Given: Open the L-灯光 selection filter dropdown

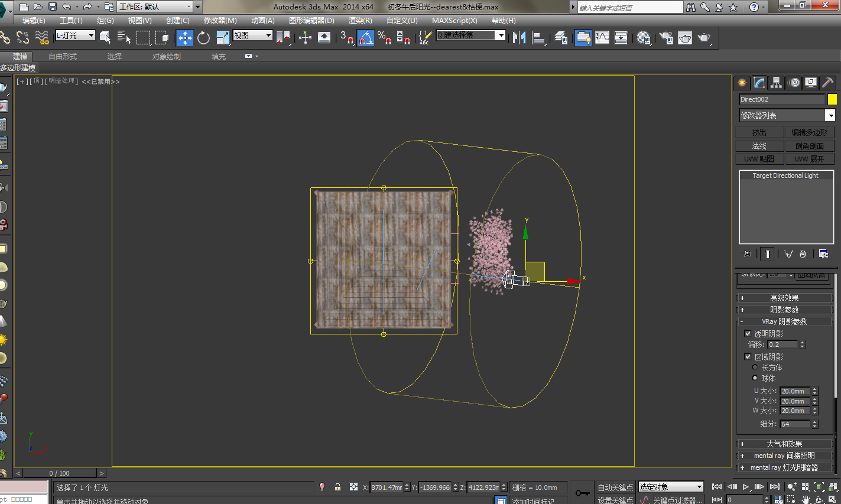Looking at the screenshot, I should [x=75, y=35].
